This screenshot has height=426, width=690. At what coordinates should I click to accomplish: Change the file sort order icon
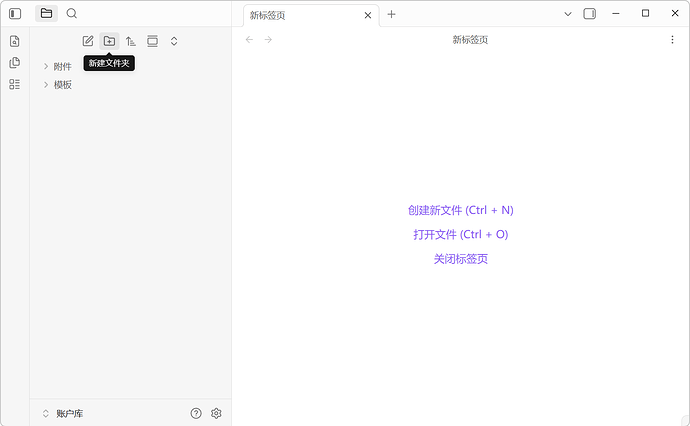click(131, 41)
